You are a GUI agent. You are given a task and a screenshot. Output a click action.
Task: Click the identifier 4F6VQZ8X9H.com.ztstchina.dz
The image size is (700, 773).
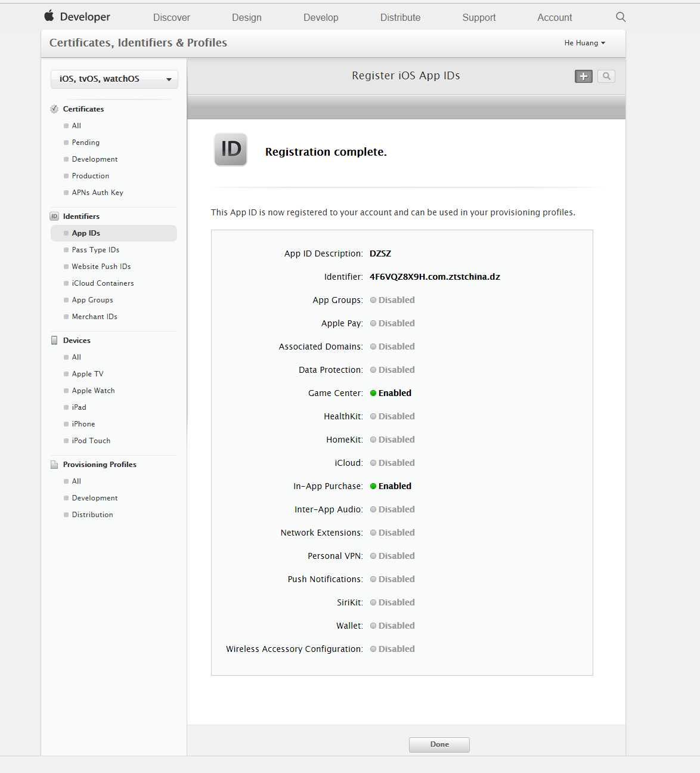tap(435, 277)
